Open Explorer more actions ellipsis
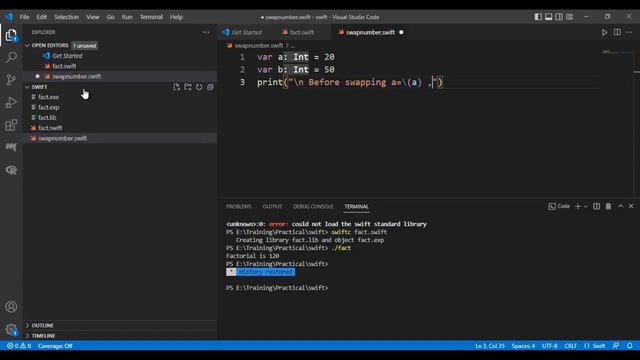The width and height of the screenshot is (640, 360). coord(206,32)
